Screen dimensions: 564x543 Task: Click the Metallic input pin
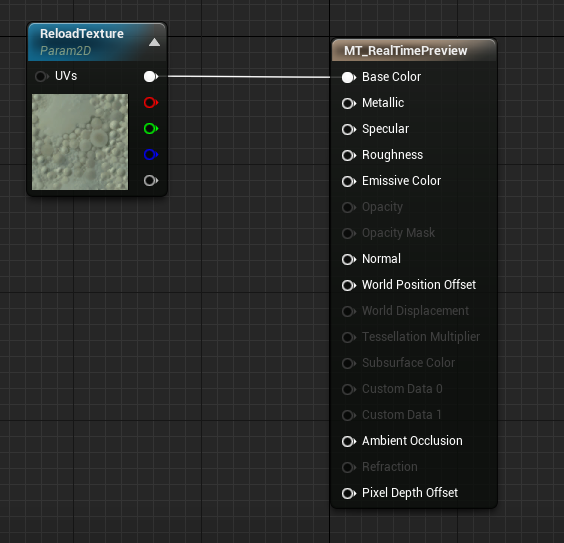(349, 103)
